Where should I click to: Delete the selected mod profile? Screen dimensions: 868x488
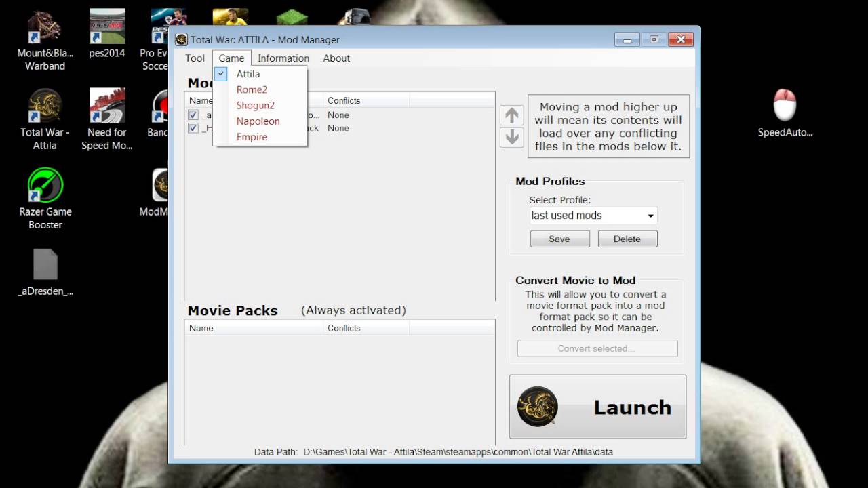pos(627,239)
